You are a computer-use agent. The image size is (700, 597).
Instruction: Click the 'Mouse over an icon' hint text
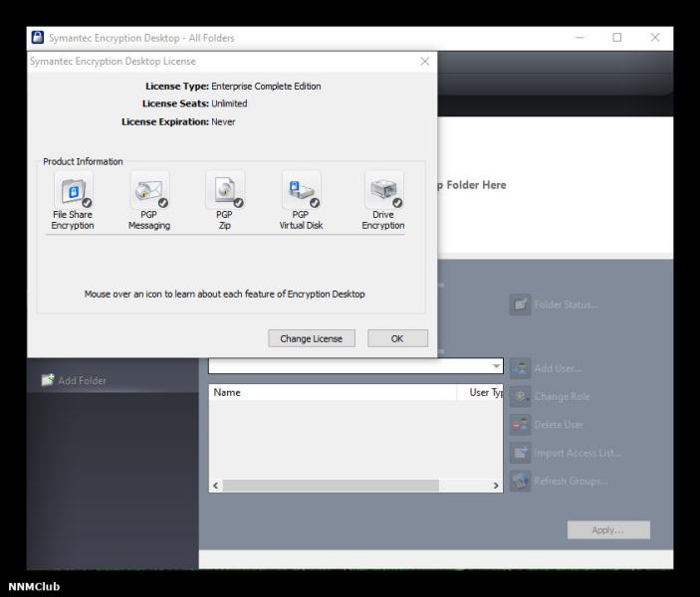pos(225,295)
